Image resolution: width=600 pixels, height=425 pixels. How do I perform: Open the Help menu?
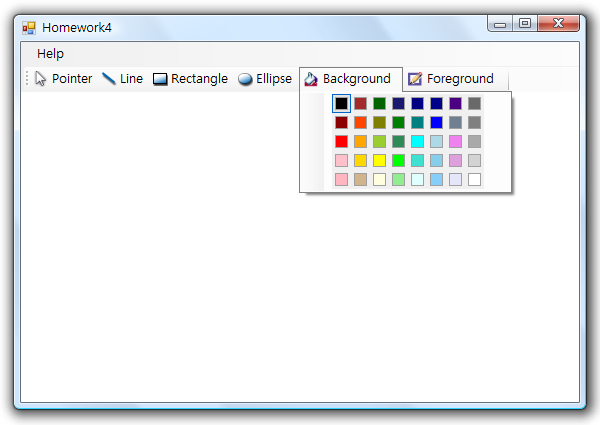click(x=50, y=54)
